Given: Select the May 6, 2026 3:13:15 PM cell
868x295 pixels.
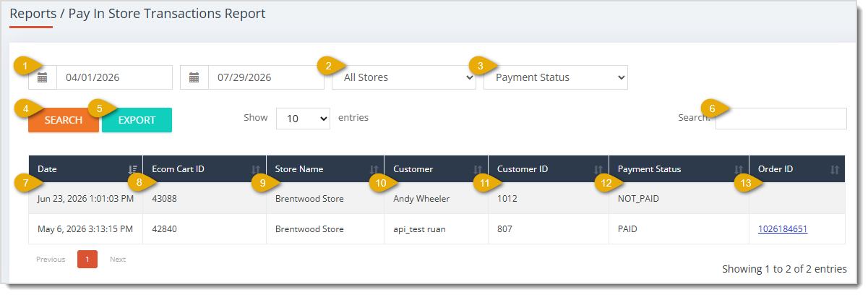Looking at the screenshot, I should (x=85, y=229).
